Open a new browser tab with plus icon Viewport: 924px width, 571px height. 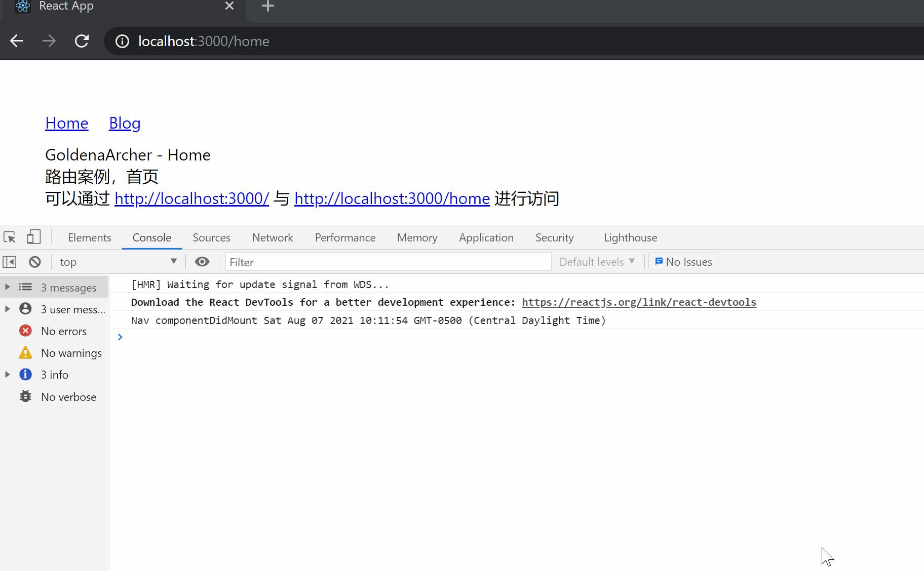click(x=267, y=6)
